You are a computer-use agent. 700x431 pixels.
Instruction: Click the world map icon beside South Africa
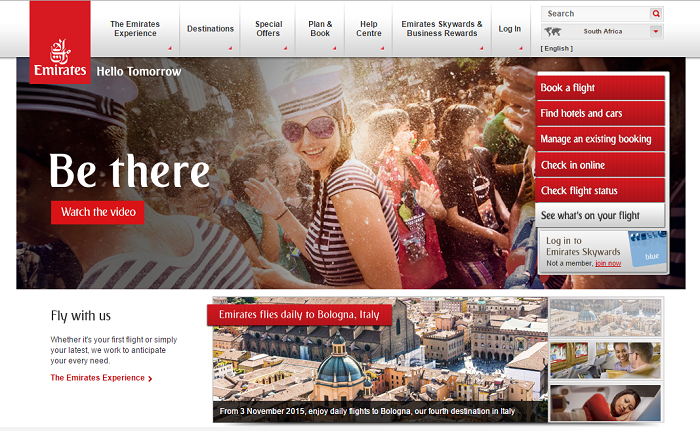pos(553,31)
